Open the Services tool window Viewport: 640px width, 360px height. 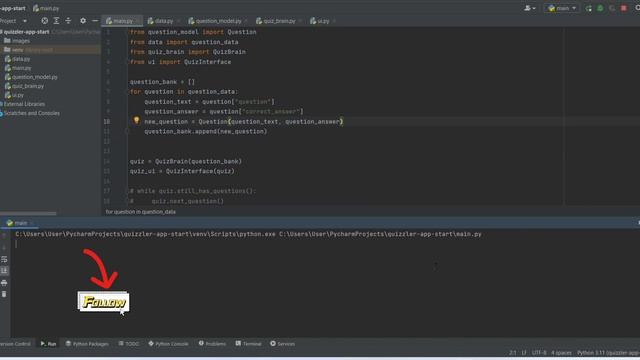tap(282, 344)
